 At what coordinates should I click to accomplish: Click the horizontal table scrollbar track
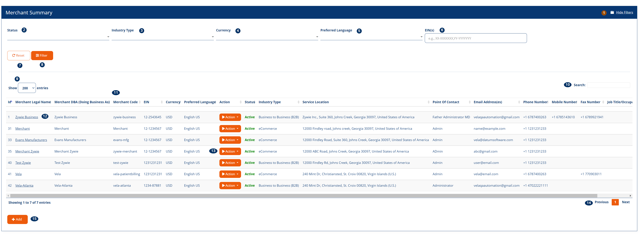tap(613, 196)
